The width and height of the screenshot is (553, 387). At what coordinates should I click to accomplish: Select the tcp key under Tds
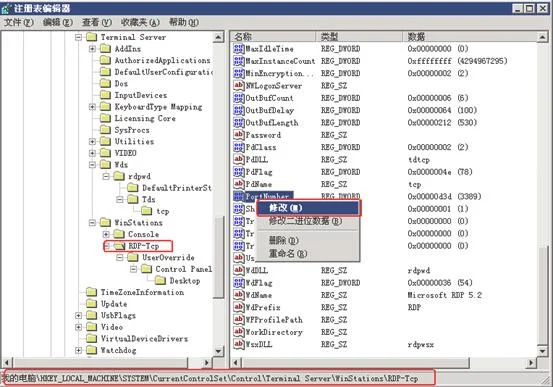(163, 211)
